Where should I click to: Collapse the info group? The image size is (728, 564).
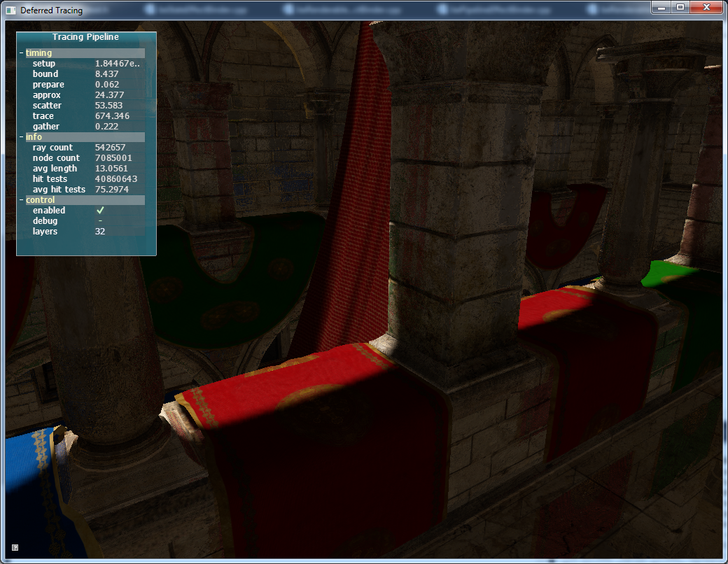point(21,137)
